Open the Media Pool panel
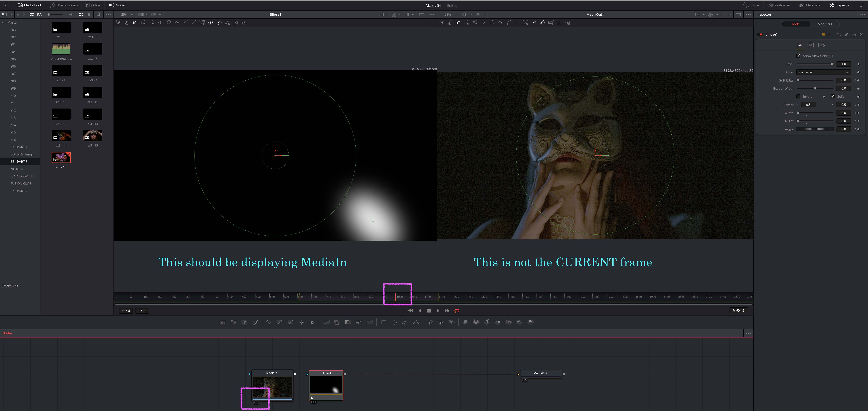868x411 pixels. [29, 5]
